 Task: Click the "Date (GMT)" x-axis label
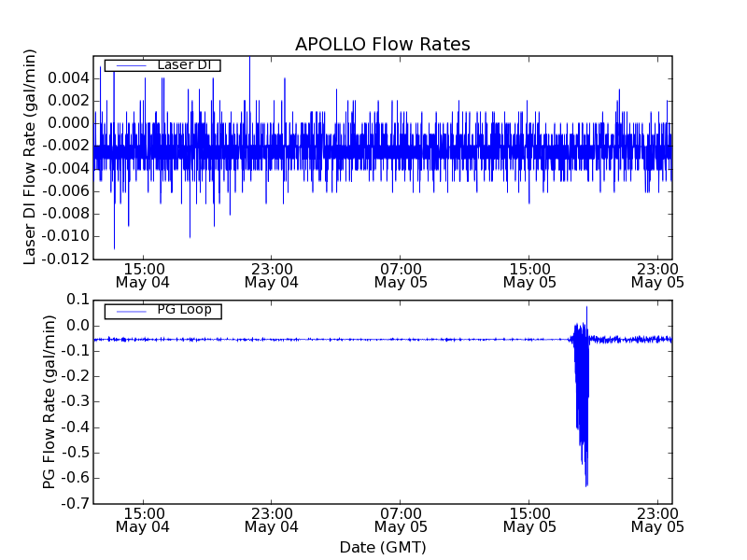[x=382, y=547]
